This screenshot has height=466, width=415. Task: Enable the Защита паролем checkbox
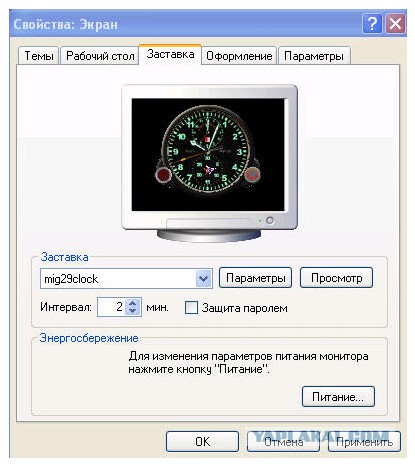coord(191,308)
